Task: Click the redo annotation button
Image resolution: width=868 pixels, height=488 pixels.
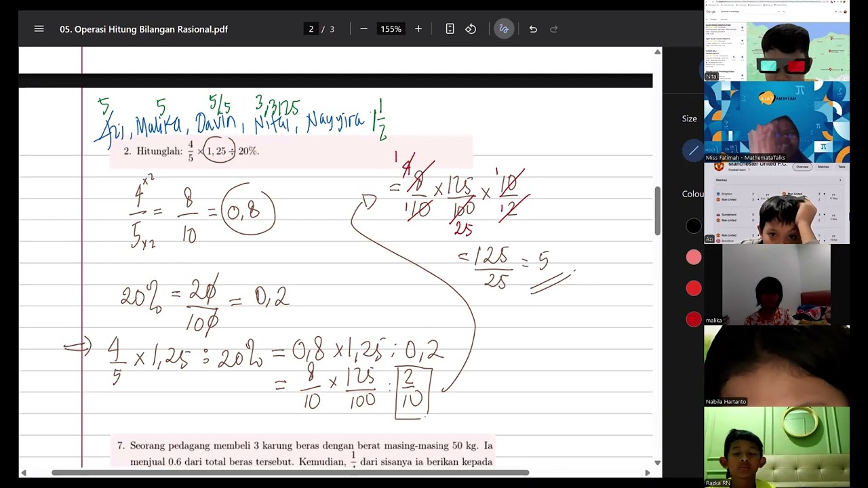Action: tap(553, 29)
